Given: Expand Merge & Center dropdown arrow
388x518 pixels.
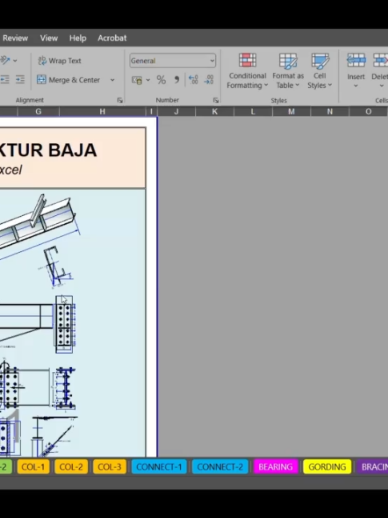Looking at the screenshot, I should [x=112, y=80].
